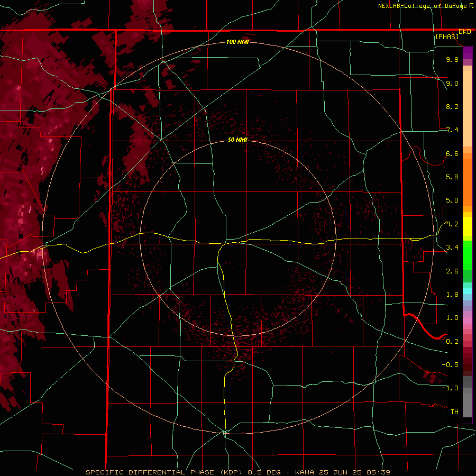Click the 3.4 value on the color scale
Viewport: 476px width, 476px height.
[452, 248]
